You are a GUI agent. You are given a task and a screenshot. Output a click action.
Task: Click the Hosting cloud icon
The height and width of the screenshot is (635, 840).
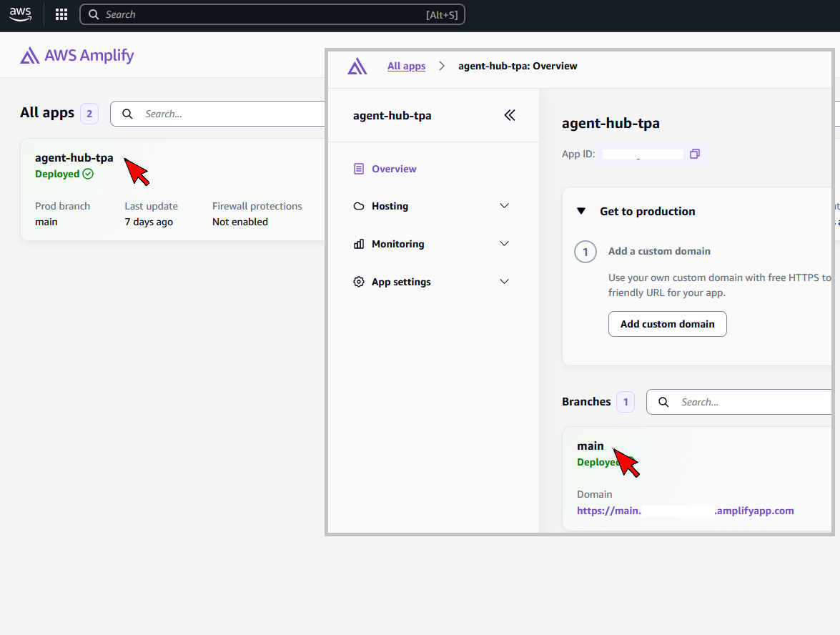pos(359,206)
